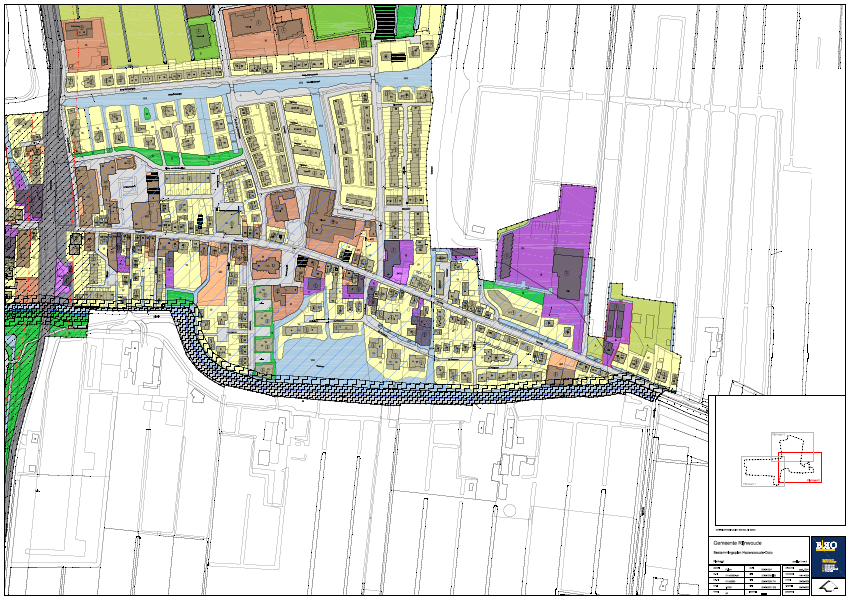Click the large dark gray building inside the purple zone

pos(568,274)
